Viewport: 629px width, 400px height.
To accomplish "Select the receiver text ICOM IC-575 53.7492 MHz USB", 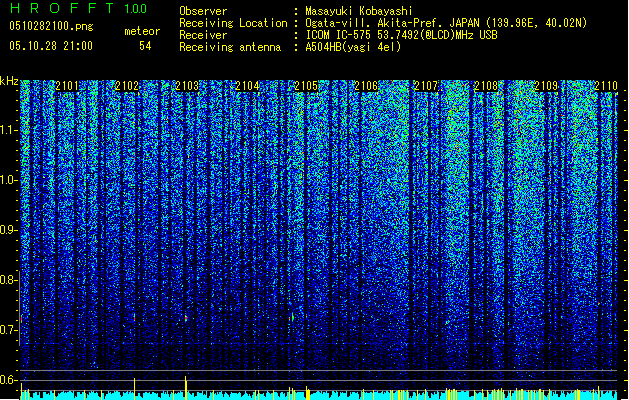I will pos(402,35).
